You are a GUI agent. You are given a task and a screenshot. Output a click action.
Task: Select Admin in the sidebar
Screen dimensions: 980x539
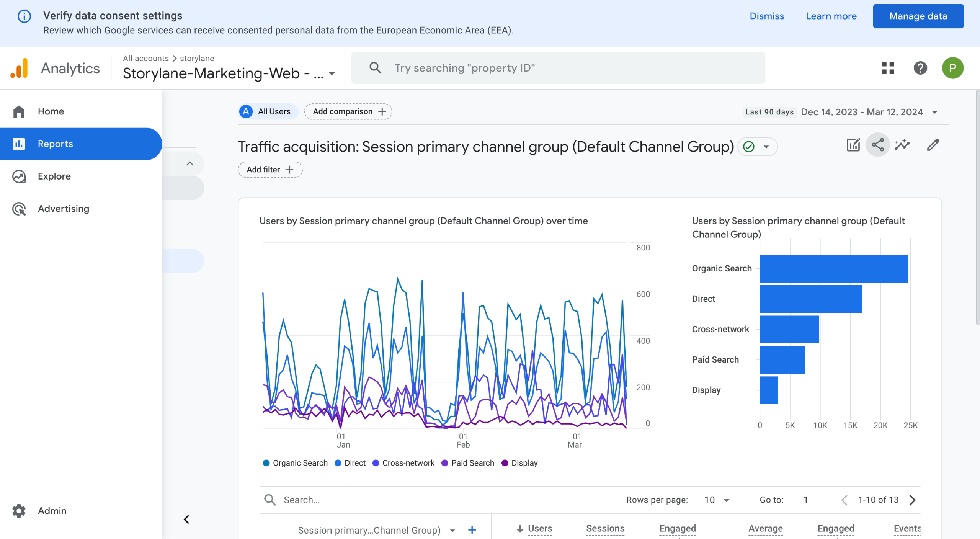tap(81, 511)
